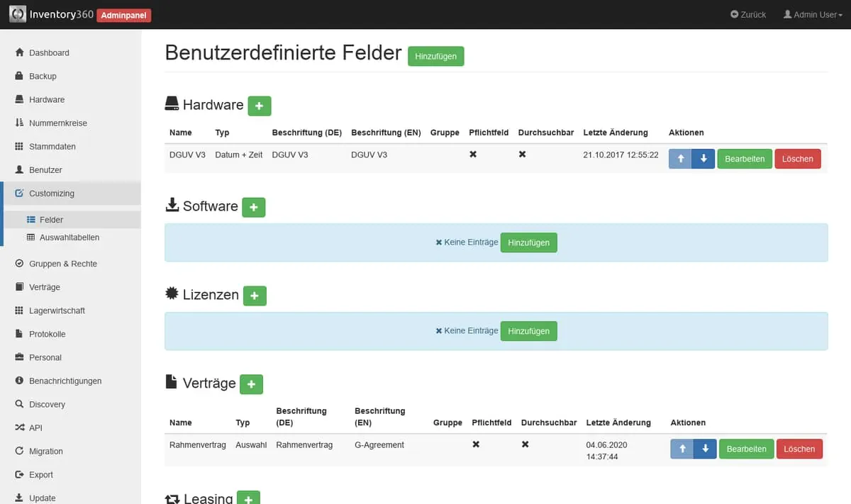Add a new Software field via plus icon

coord(253,207)
